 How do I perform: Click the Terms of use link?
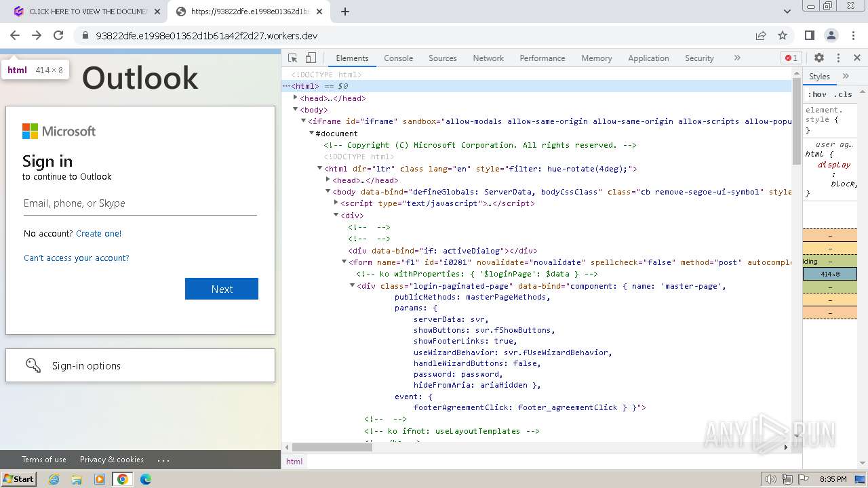pyautogui.click(x=44, y=460)
